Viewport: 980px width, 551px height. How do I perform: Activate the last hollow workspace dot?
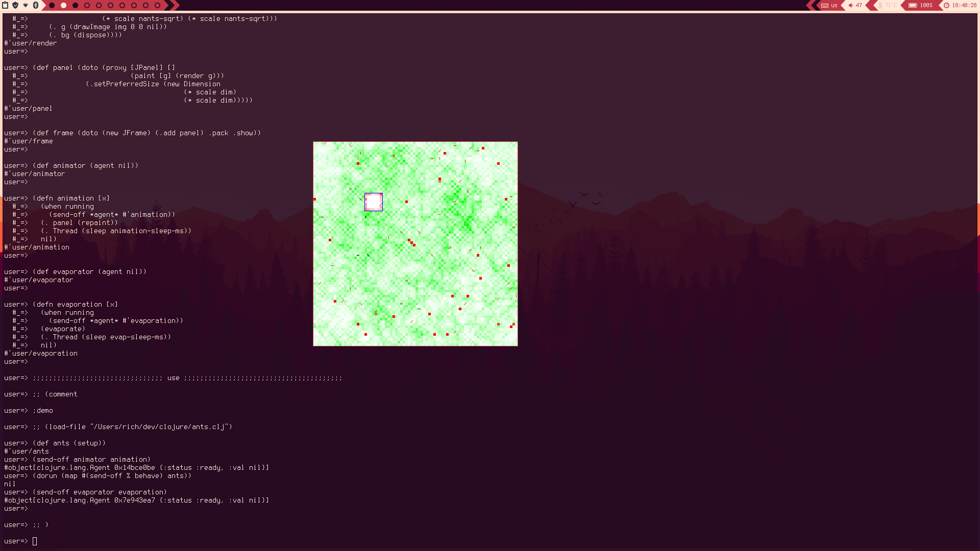(157, 5)
